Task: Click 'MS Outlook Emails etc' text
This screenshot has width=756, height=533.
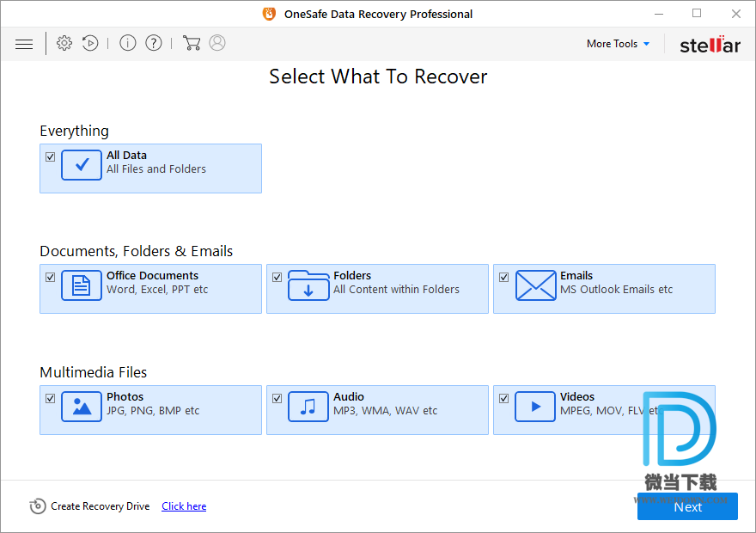Action: pyautogui.click(x=616, y=290)
